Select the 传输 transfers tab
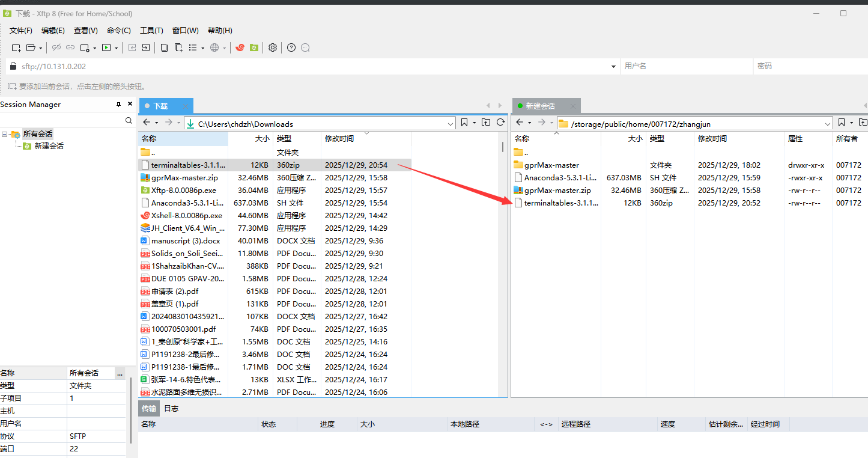 (x=148, y=409)
